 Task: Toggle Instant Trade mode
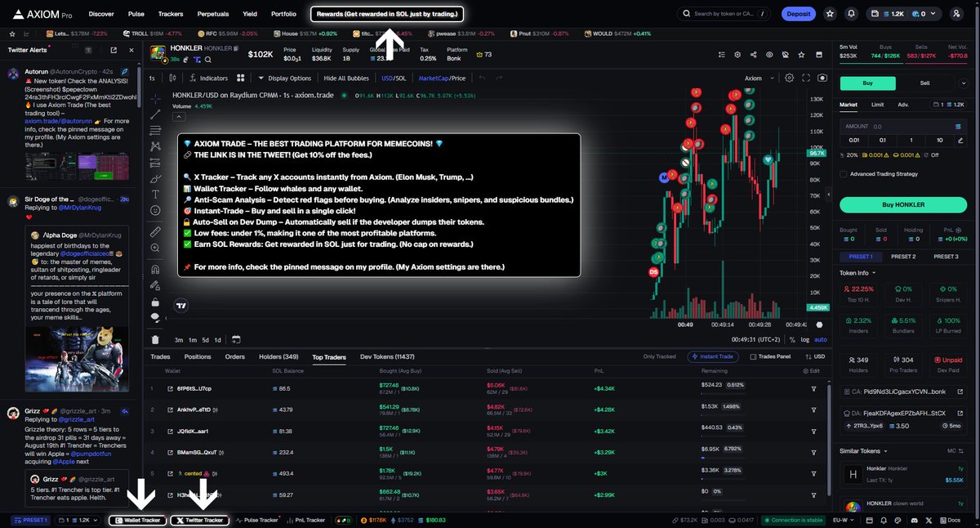pos(715,356)
